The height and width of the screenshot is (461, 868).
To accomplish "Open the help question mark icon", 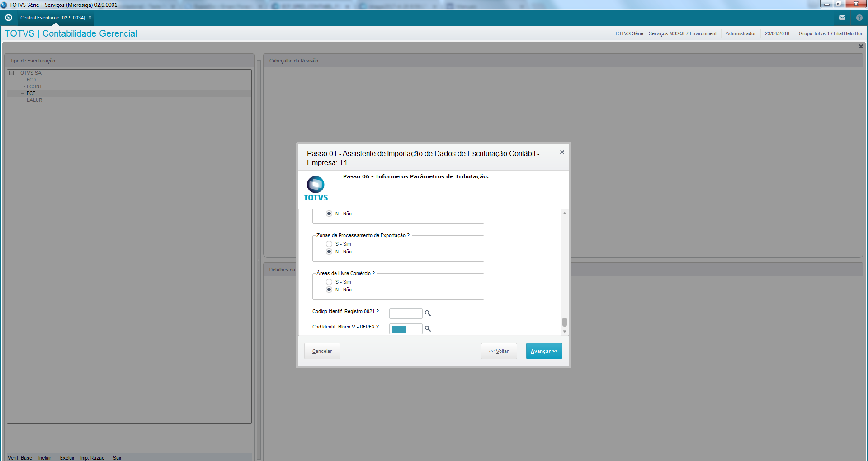I will click(859, 18).
